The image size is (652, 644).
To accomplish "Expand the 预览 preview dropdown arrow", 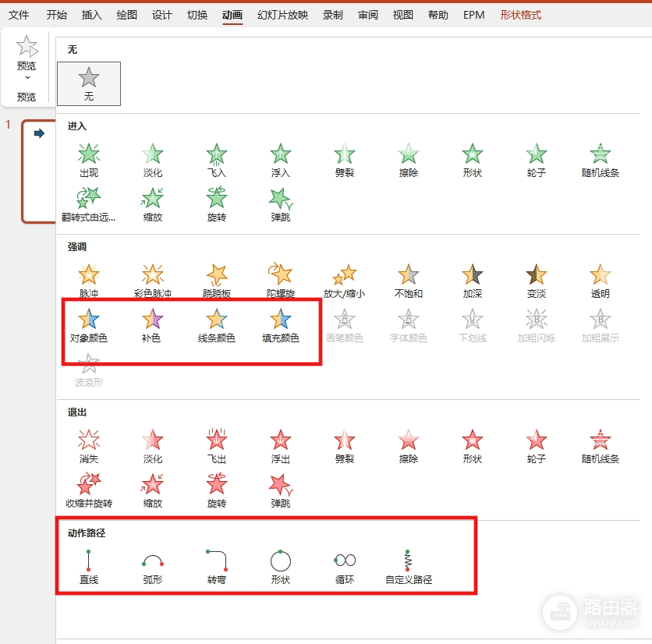I will point(27,78).
